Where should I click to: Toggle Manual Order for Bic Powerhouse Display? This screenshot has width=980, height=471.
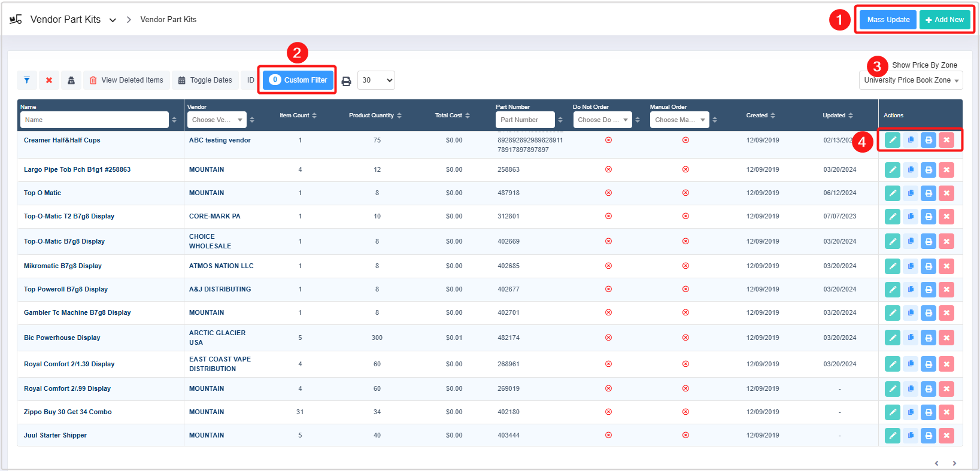pyautogui.click(x=685, y=338)
